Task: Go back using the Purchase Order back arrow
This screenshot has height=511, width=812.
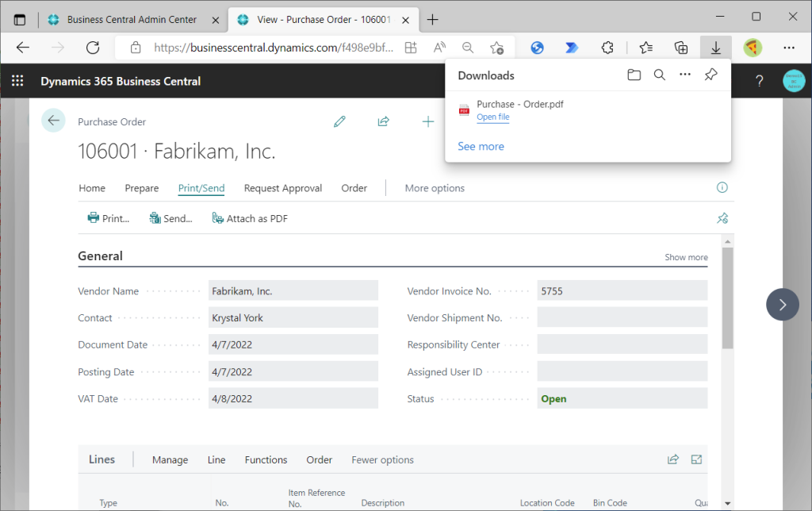Action: pyautogui.click(x=53, y=121)
